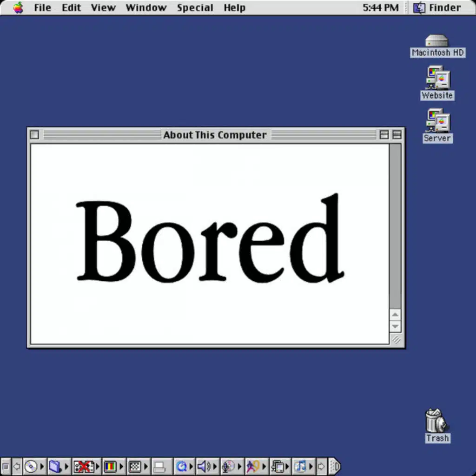Expand arrow beside the music note icon

tap(311, 466)
